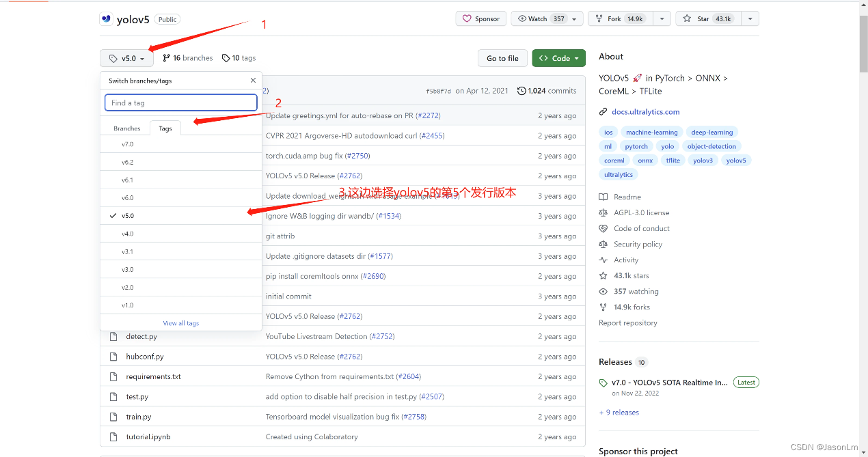Open the tutorial.ipynb file
The width and height of the screenshot is (868, 457).
[148, 437]
